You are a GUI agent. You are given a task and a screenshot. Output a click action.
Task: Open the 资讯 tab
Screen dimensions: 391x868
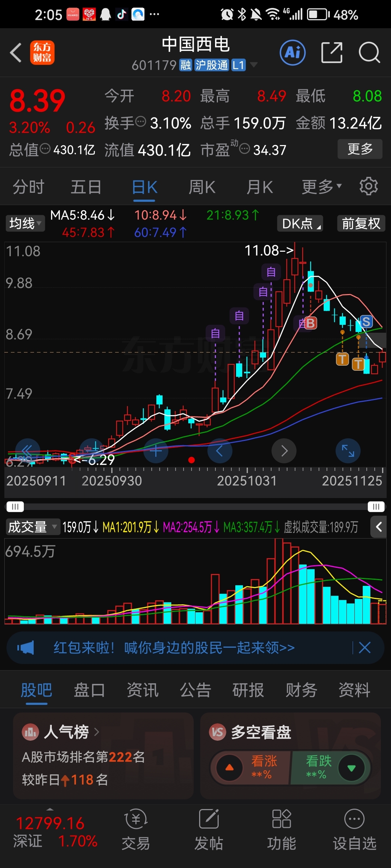tap(143, 690)
